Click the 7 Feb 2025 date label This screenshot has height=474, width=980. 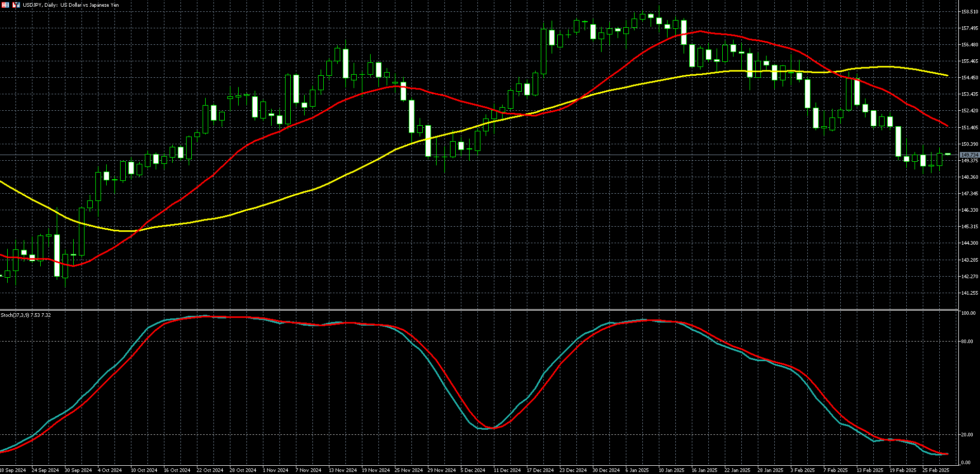click(836, 470)
